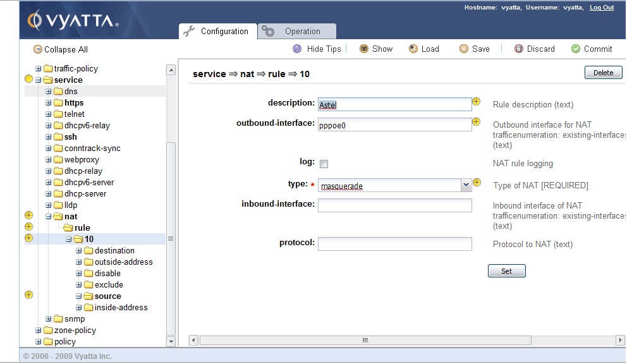627x364 pixels.
Task: Click the Vyatta logo
Action: 73,21
